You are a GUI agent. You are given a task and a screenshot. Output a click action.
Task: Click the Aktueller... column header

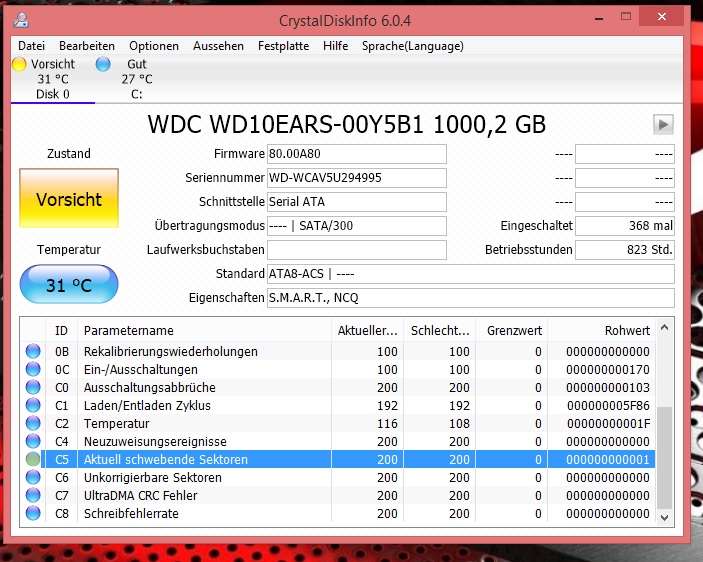point(368,330)
